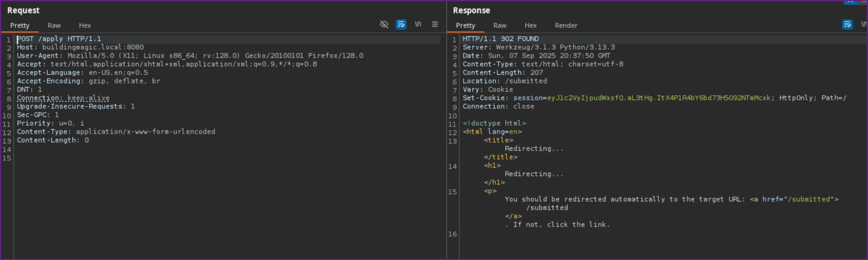This screenshot has width=868, height=260.
Task: Open the Response Render tab
Action: tap(566, 26)
